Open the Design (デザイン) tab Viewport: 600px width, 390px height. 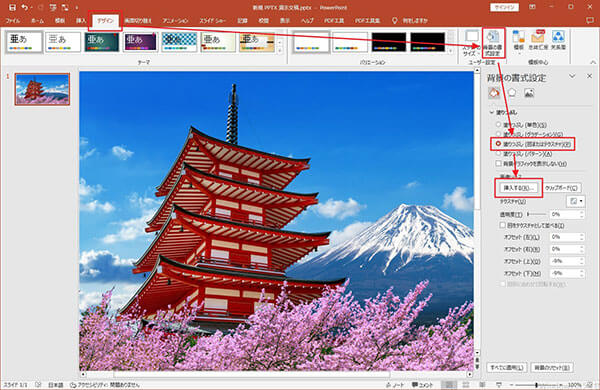coord(105,21)
